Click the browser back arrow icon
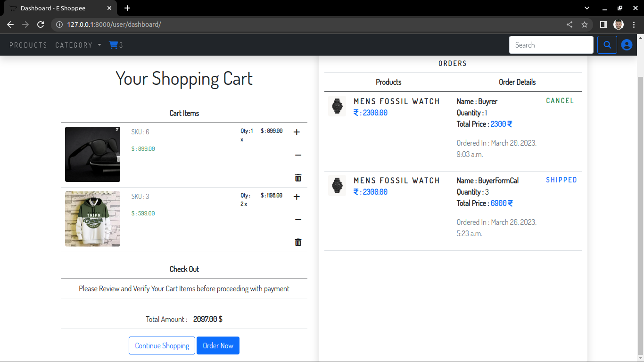The height and width of the screenshot is (362, 644). (10, 25)
